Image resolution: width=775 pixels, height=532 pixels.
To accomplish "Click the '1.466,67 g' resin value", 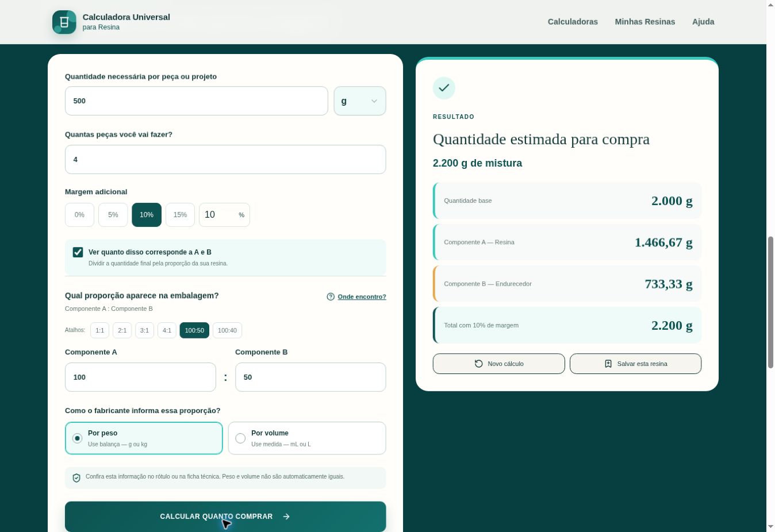I will (663, 242).
